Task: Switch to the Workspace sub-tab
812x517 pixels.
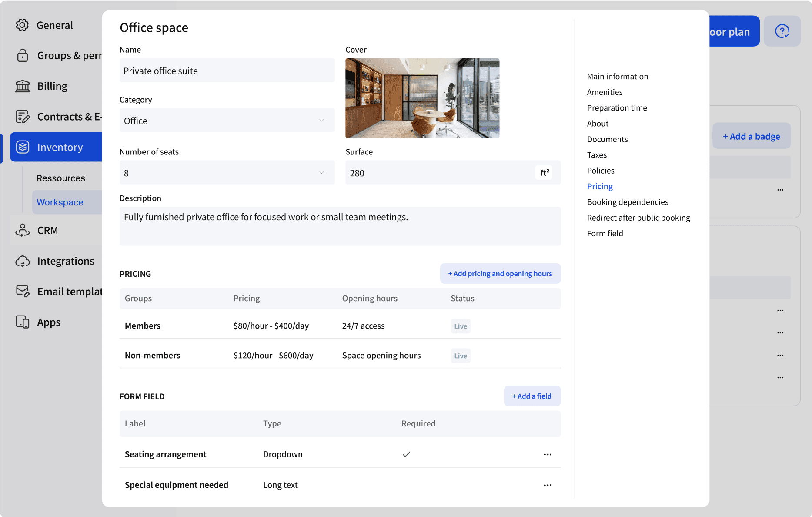Action: click(x=60, y=202)
